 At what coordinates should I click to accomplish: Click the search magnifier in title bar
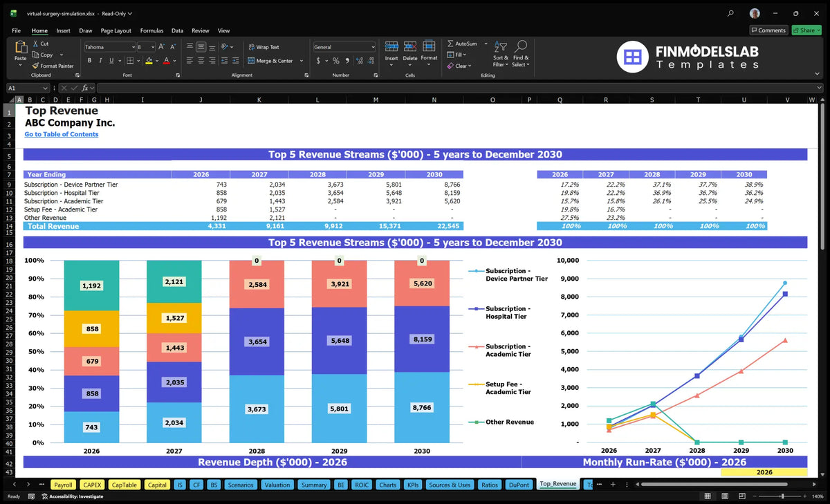coord(731,13)
